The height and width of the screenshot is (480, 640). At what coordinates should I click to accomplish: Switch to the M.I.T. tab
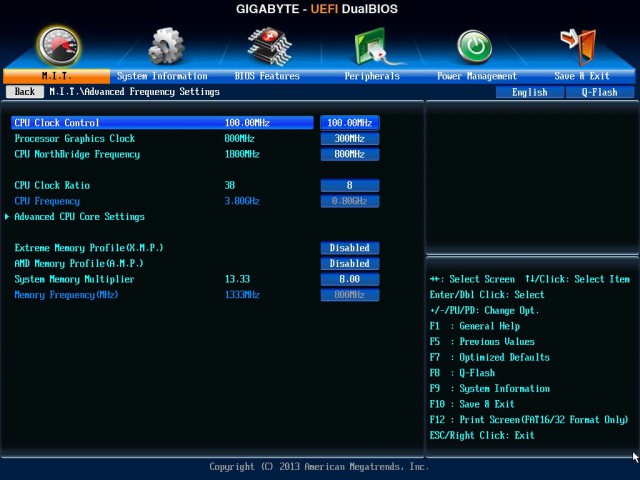pyautogui.click(x=56, y=76)
